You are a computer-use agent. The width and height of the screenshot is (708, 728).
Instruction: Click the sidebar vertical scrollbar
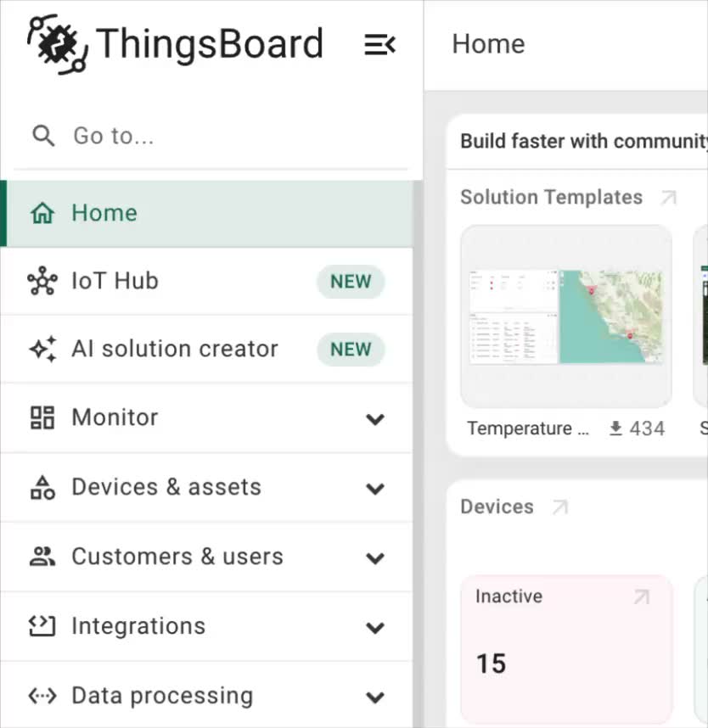point(419,454)
